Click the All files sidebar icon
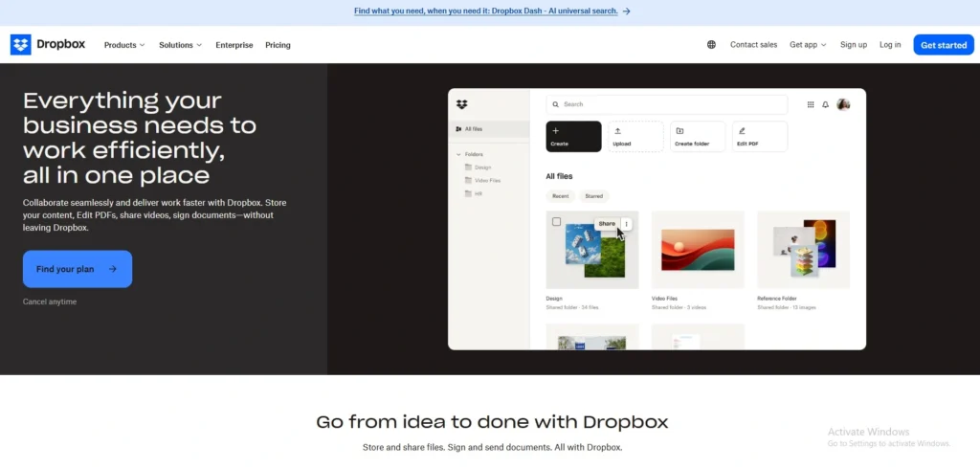 point(458,129)
